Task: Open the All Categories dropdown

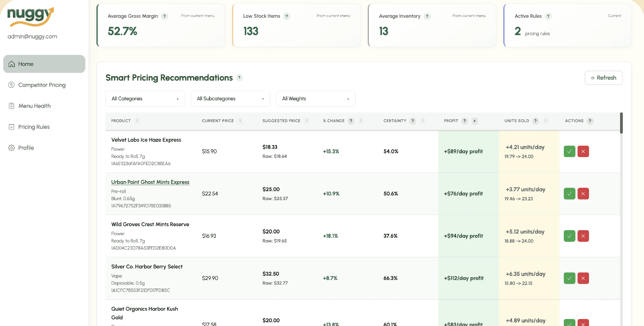Action: pyautogui.click(x=145, y=99)
